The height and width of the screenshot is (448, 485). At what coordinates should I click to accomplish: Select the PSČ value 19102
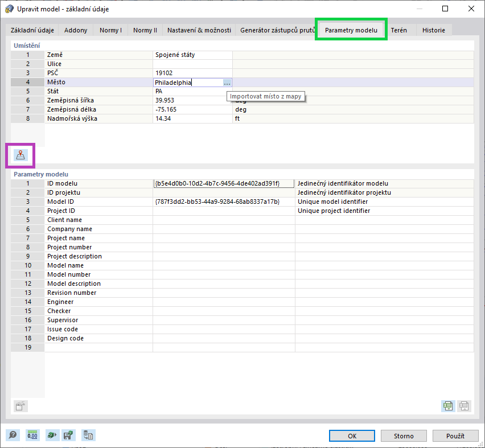[x=192, y=73]
